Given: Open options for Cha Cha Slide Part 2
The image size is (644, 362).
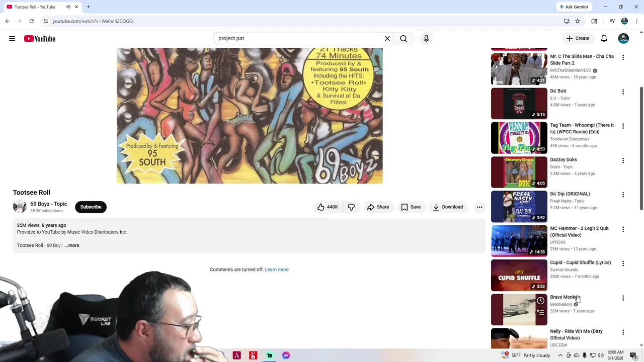Looking at the screenshot, I should click(623, 57).
